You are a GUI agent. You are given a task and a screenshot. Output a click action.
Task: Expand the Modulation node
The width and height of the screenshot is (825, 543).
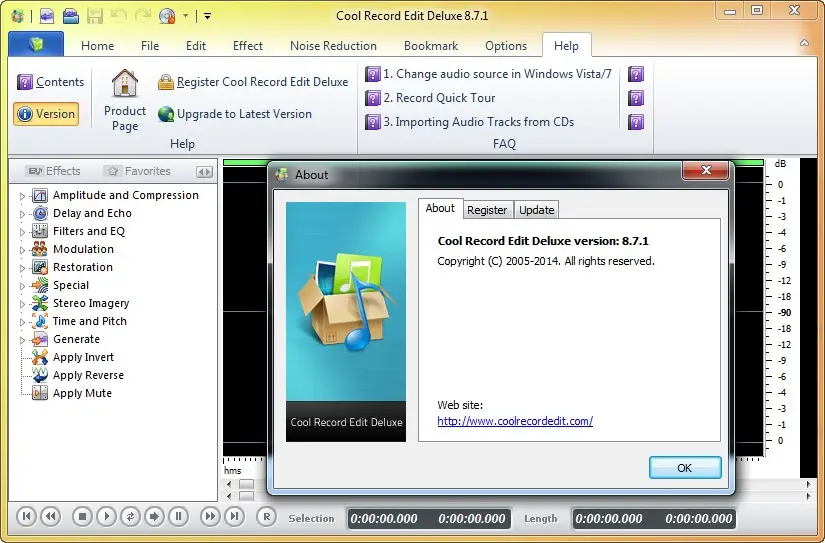coord(22,249)
